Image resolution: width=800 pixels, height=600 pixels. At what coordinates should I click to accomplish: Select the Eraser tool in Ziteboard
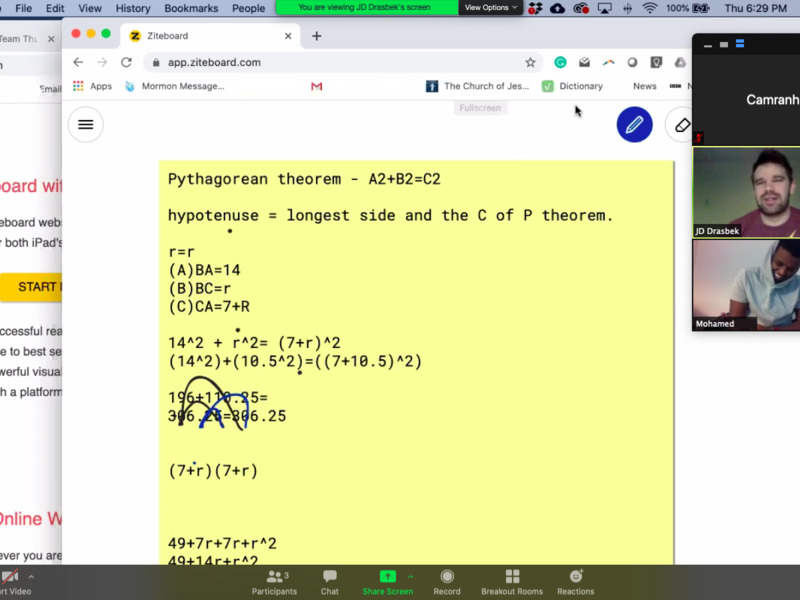[682, 124]
